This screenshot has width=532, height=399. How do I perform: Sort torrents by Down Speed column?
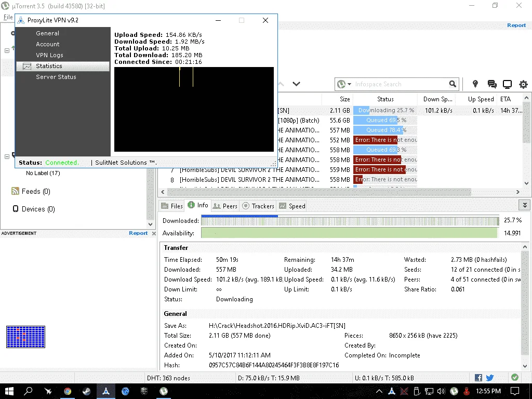coord(437,99)
